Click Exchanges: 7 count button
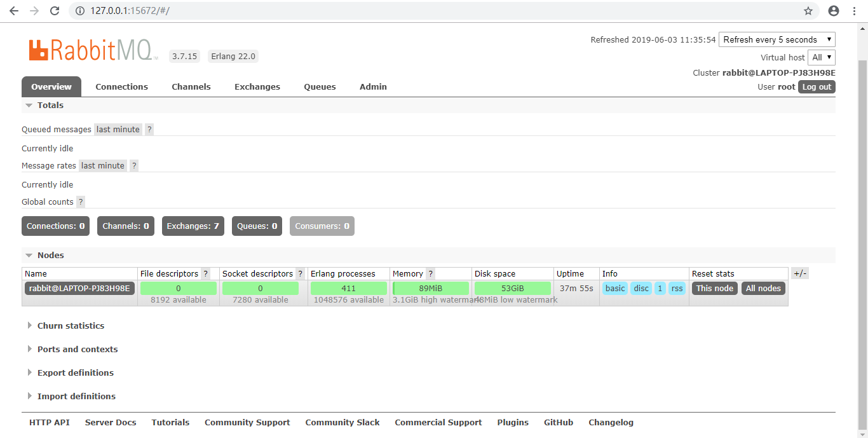Image resolution: width=868 pixels, height=438 pixels. (193, 226)
